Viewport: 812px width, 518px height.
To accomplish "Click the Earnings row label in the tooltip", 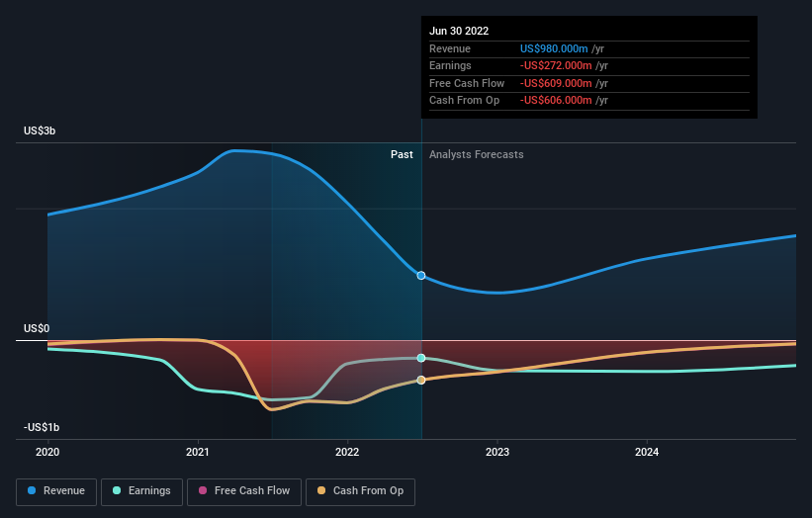I will point(450,65).
